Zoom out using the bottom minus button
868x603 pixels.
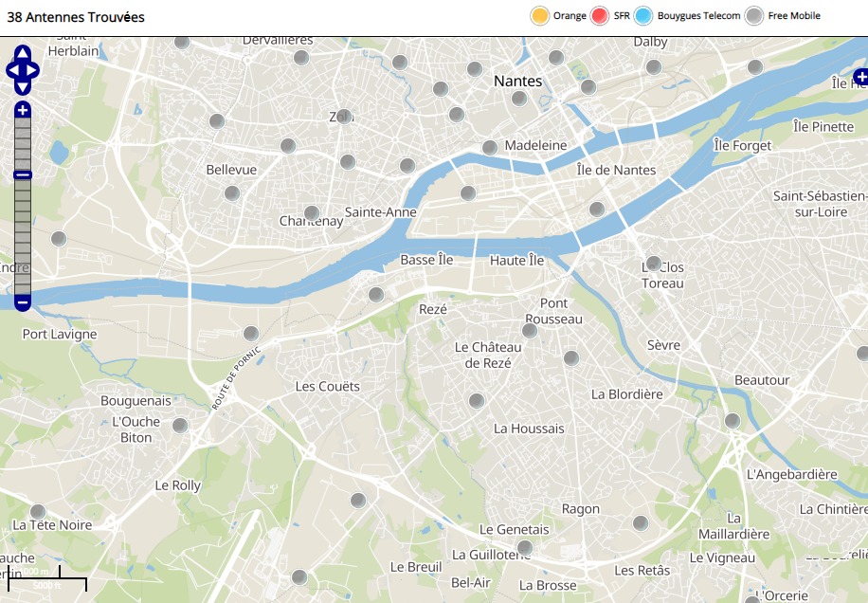[23, 302]
